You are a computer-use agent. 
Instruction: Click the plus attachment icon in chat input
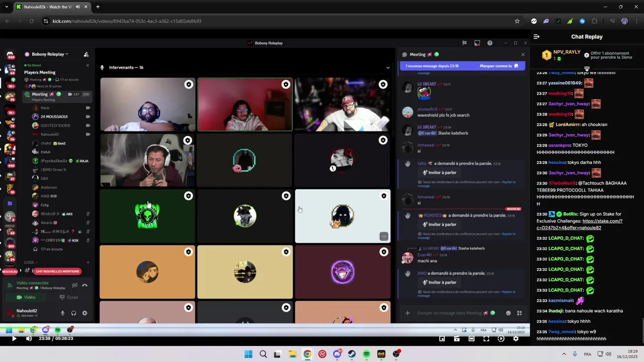click(408, 313)
